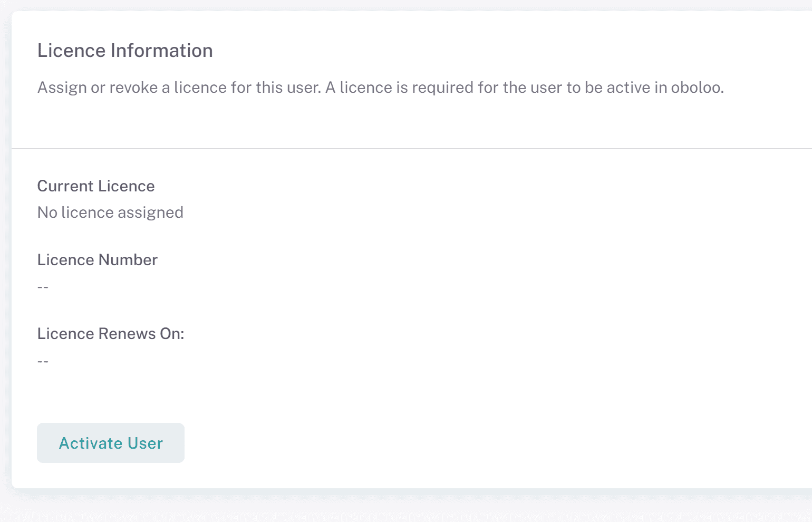Select the Current Licence label
Image resolution: width=812 pixels, height=522 pixels.
tap(96, 186)
